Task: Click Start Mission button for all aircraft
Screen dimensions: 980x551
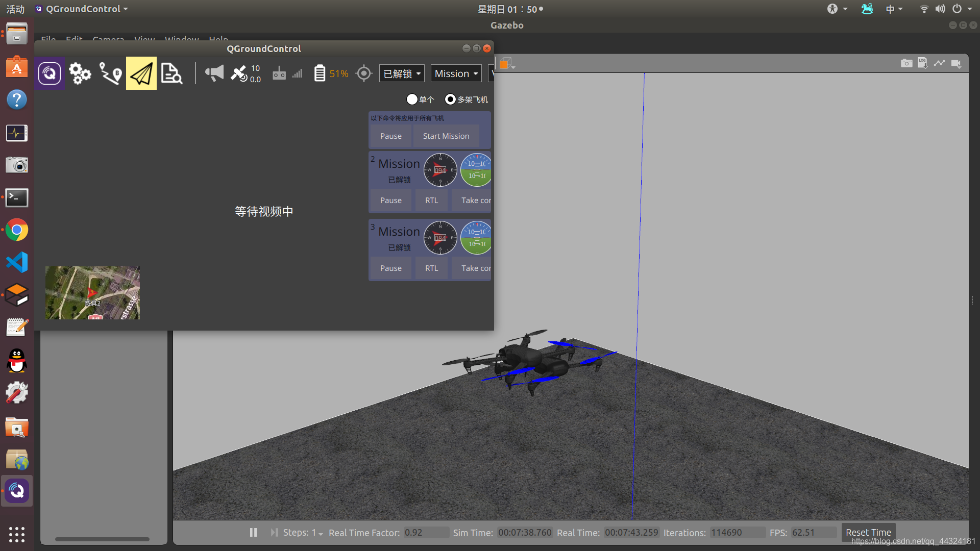Action: click(446, 135)
